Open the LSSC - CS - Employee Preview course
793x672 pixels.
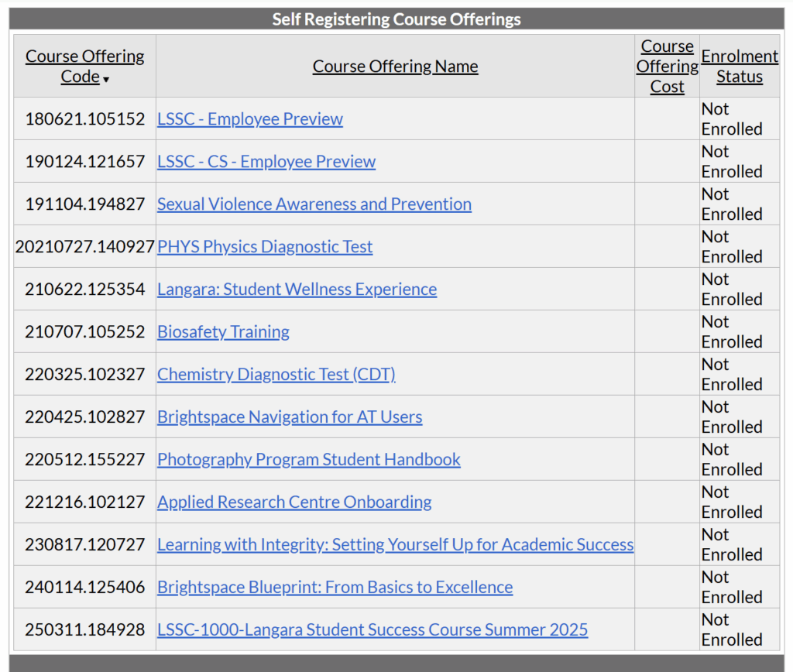pos(266,161)
